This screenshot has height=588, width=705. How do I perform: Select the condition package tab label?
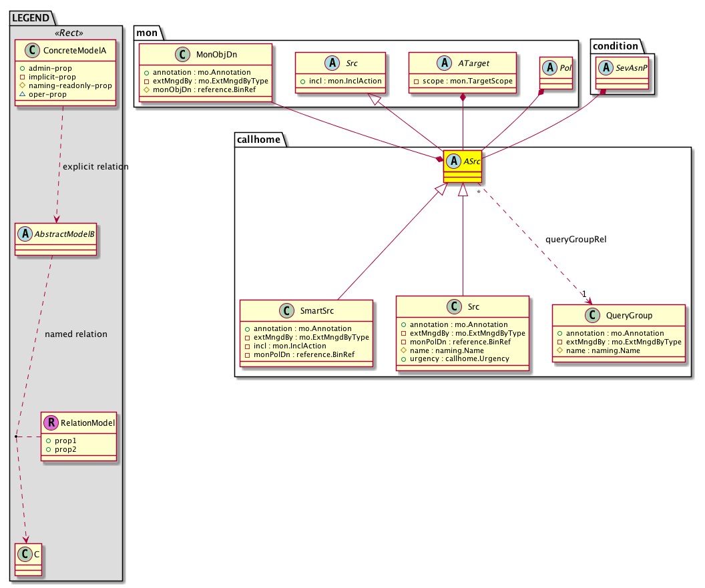point(614,46)
